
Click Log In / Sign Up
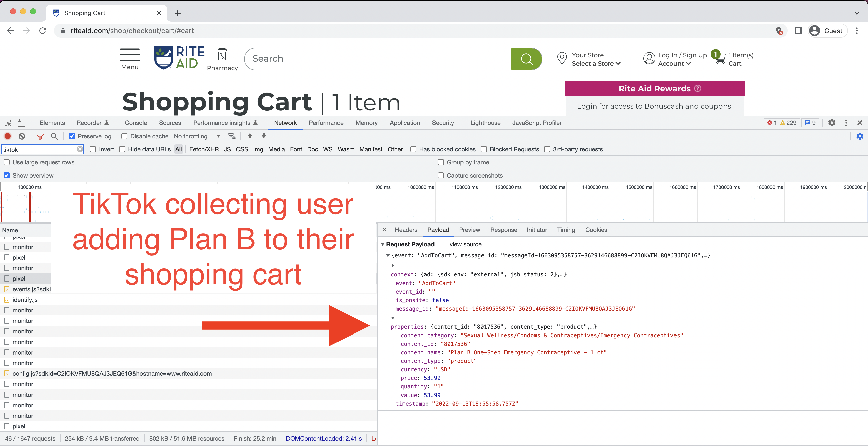(682, 55)
